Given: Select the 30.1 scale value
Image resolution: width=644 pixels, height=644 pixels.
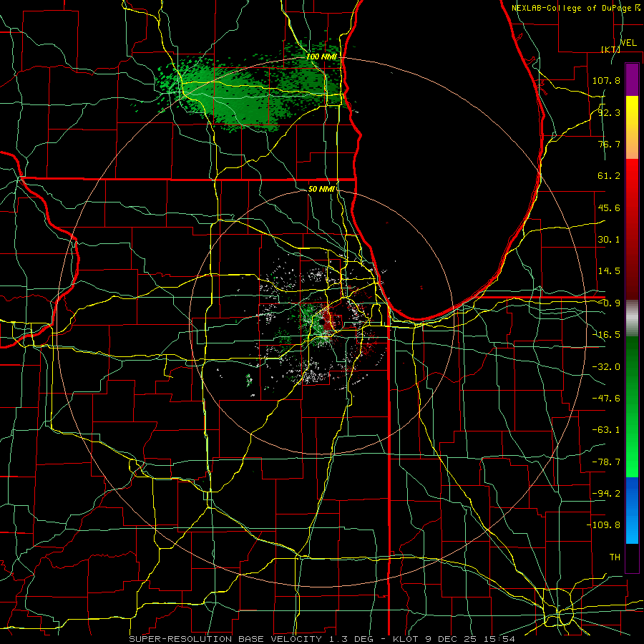Looking at the screenshot, I should coord(609,240).
